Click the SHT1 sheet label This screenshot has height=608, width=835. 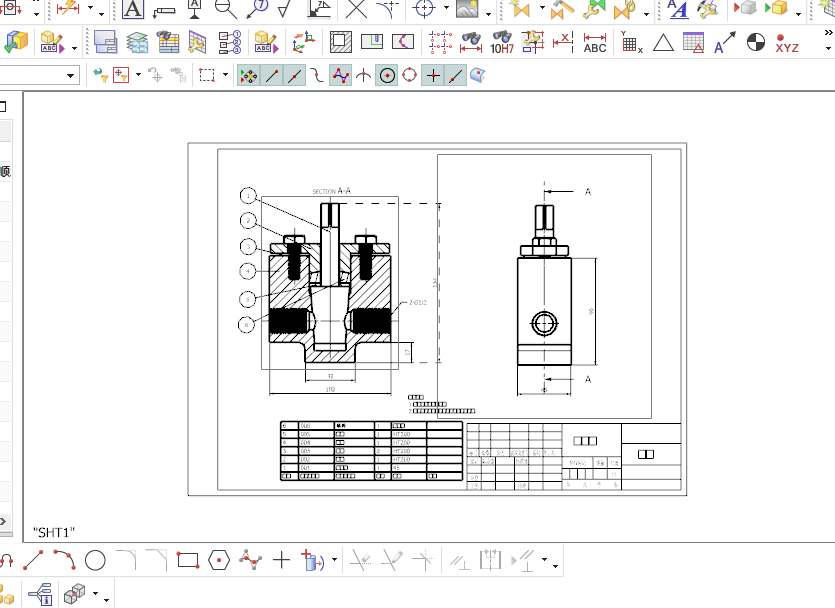54,532
